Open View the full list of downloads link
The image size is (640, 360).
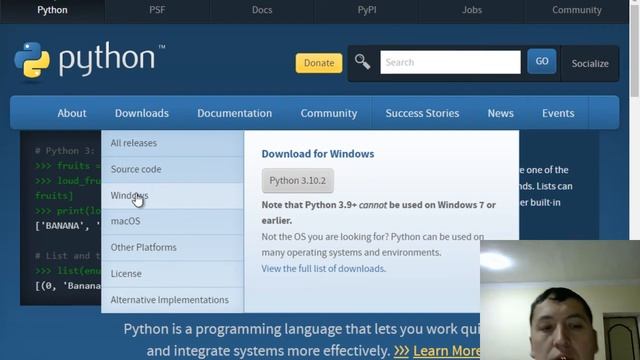pos(324,269)
